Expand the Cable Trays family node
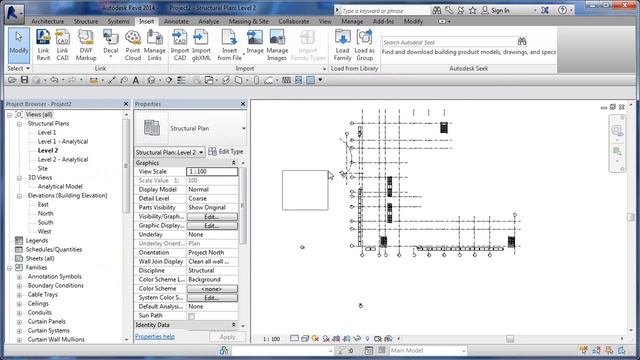 coord(19,295)
